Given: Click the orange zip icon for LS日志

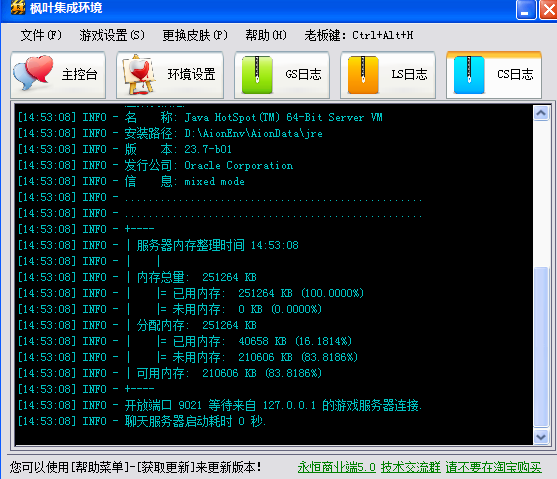Looking at the screenshot, I should (363, 75).
